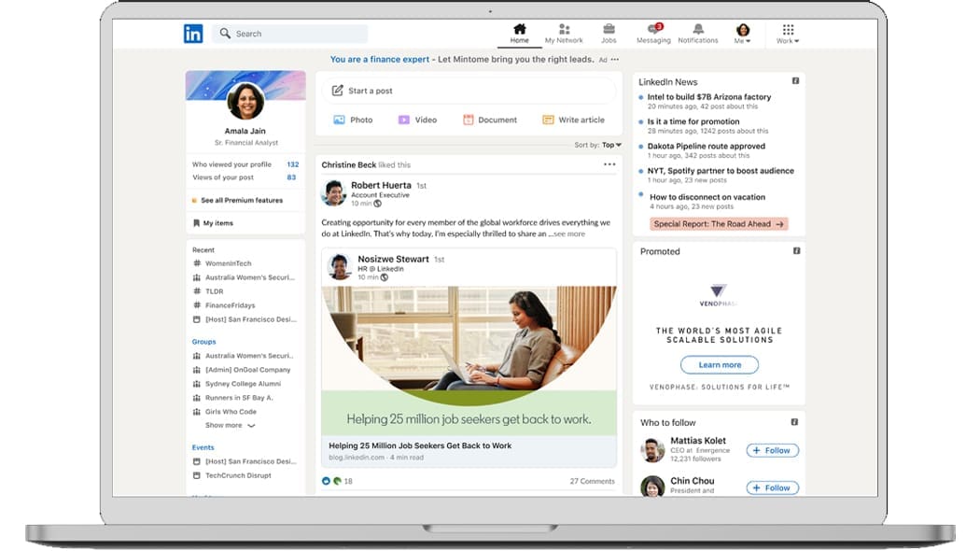980x551 pixels.
Task: Click Write article
Action: click(574, 120)
